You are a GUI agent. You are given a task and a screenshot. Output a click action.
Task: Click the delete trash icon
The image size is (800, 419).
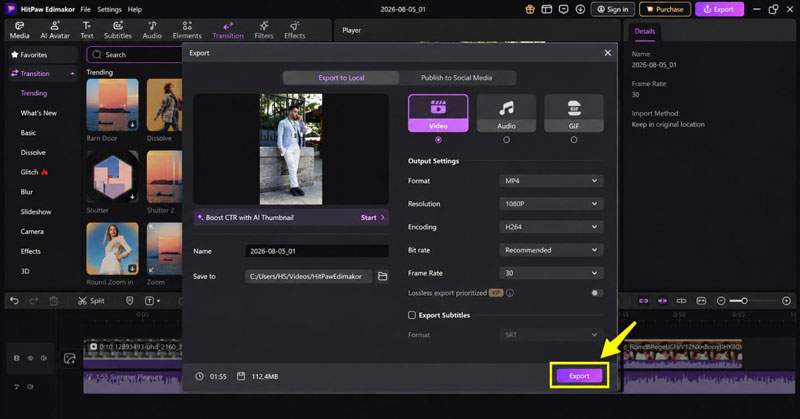54,301
